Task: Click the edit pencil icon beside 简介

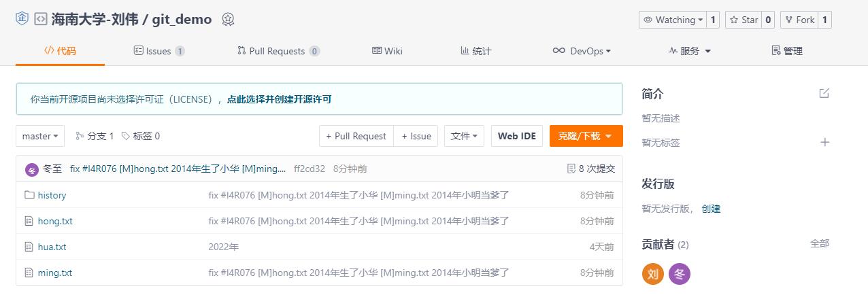Action: (x=824, y=93)
